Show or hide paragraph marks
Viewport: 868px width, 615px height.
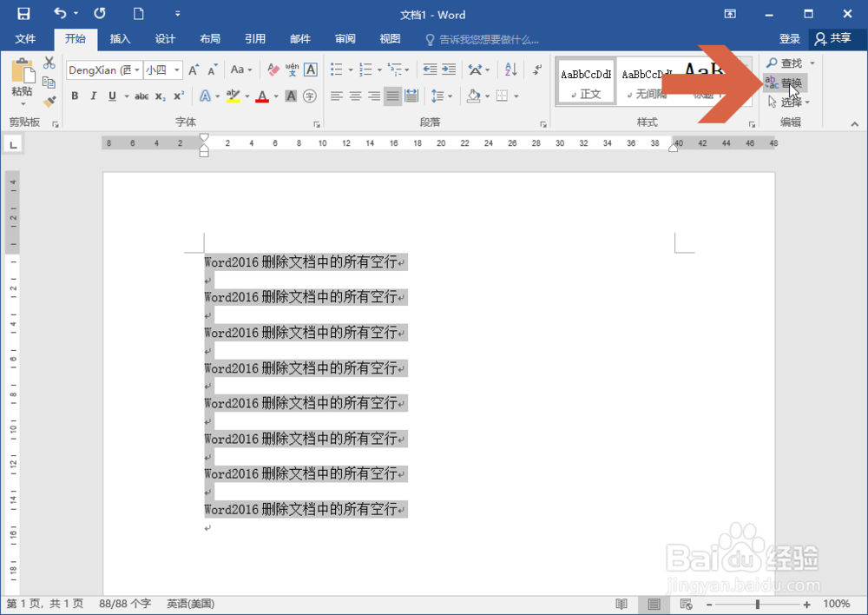tap(537, 69)
